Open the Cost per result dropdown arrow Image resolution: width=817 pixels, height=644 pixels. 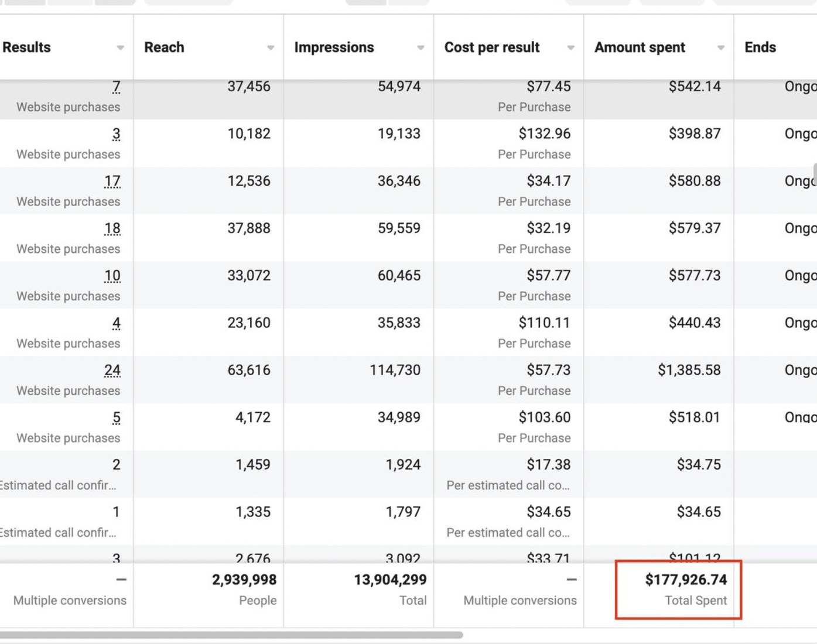click(x=570, y=48)
